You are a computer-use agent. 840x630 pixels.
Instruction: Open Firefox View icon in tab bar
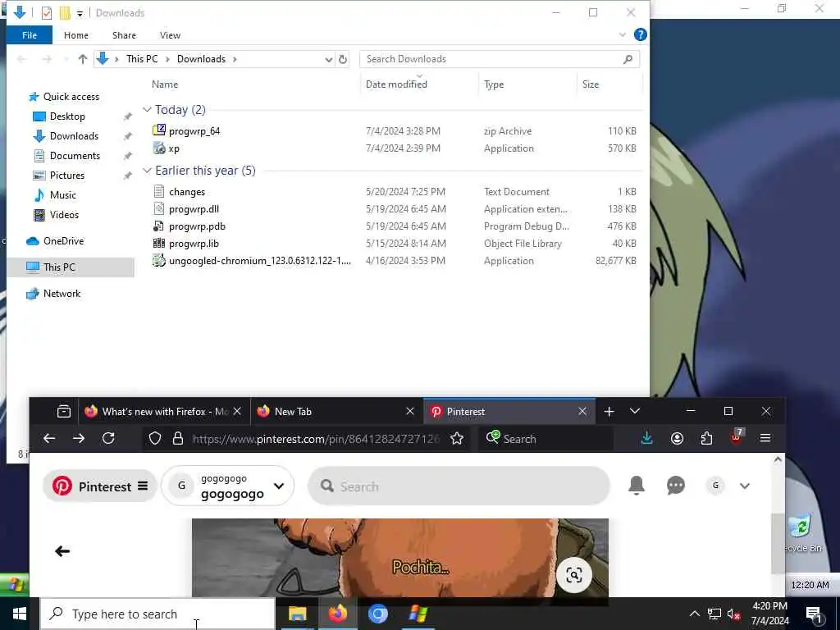coord(64,412)
